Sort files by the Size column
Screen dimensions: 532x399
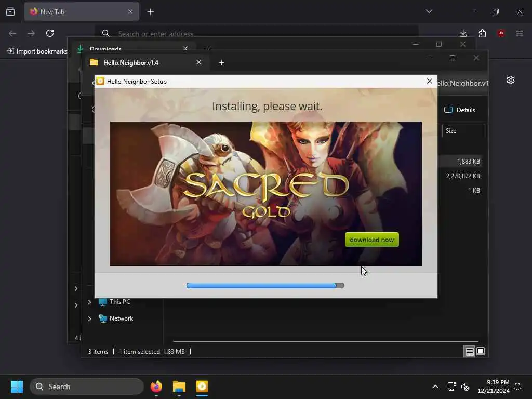(462, 130)
